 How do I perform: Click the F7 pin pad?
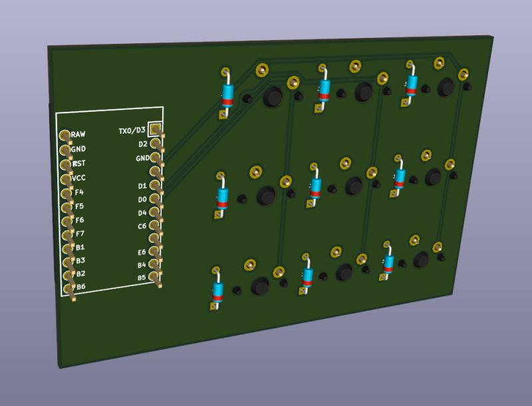[x=66, y=234]
